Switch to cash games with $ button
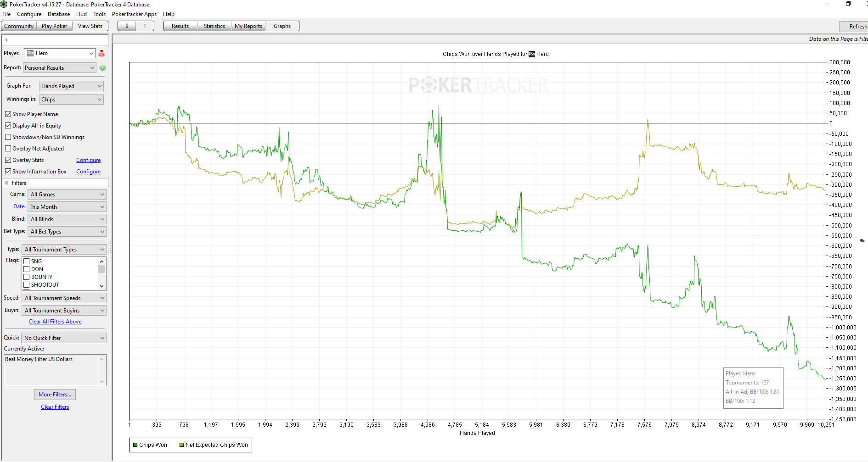Screen dimensions: 868x462 [x=127, y=26]
